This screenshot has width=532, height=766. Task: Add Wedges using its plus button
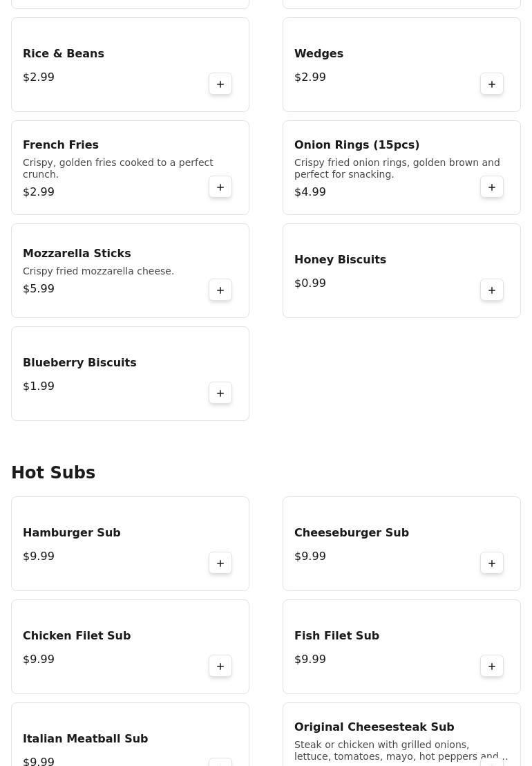click(492, 84)
